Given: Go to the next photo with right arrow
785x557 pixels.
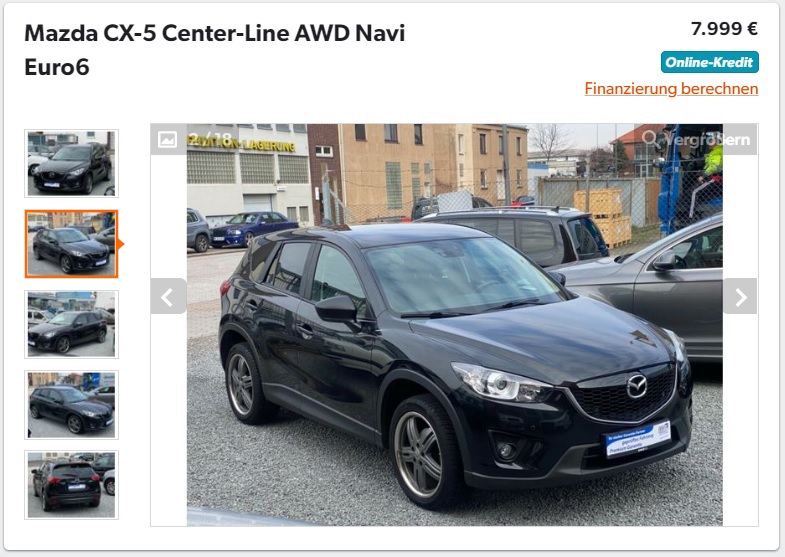Looking at the screenshot, I should tap(740, 296).
